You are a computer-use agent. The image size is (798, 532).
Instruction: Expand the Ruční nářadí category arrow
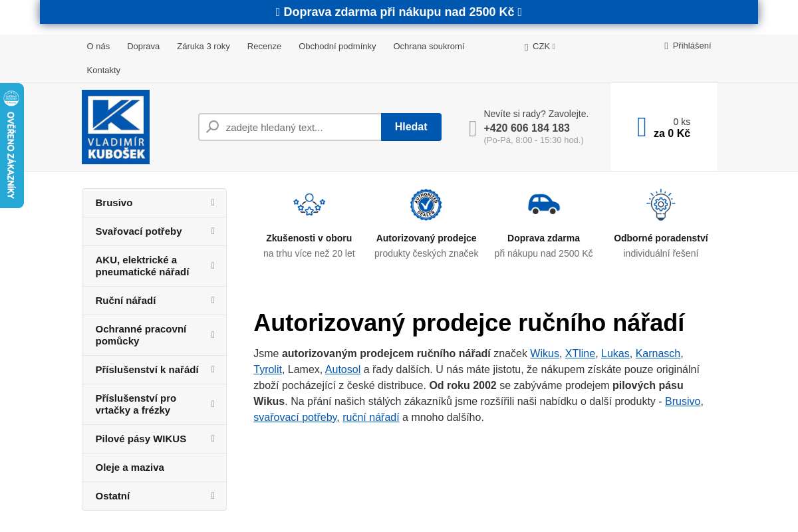[213, 300]
